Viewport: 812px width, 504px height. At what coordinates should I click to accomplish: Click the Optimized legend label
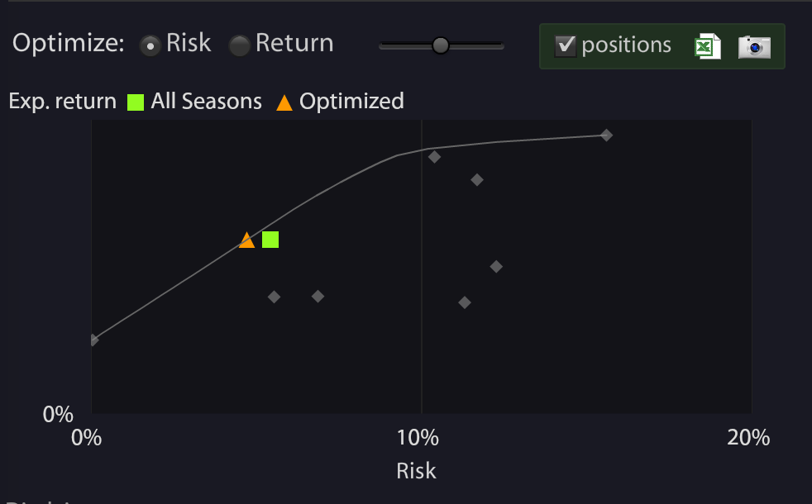[x=351, y=102]
